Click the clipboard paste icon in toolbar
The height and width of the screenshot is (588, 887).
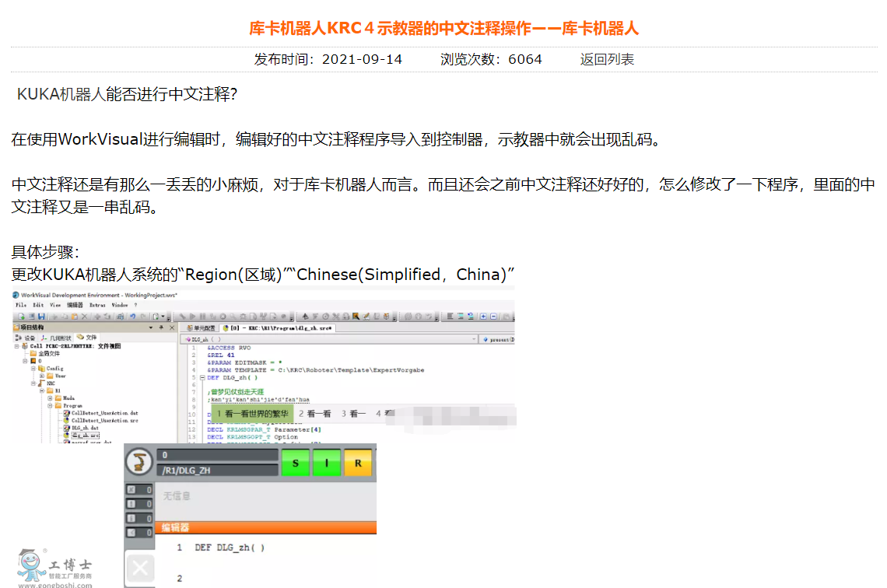pyautogui.click(x=74, y=317)
